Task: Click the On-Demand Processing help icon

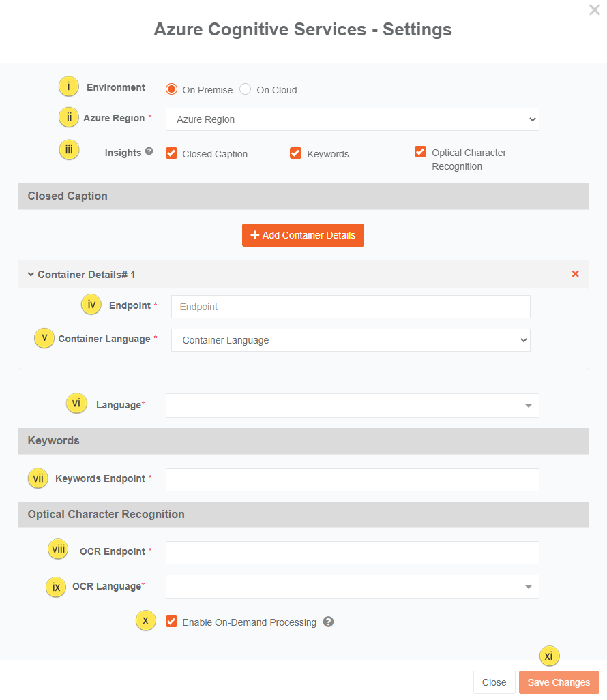Action: point(328,622)
